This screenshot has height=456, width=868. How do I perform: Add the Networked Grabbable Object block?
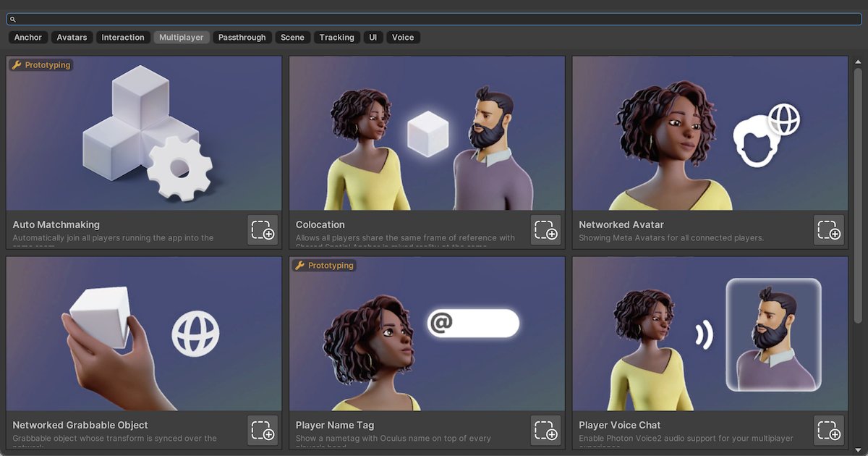263,431
